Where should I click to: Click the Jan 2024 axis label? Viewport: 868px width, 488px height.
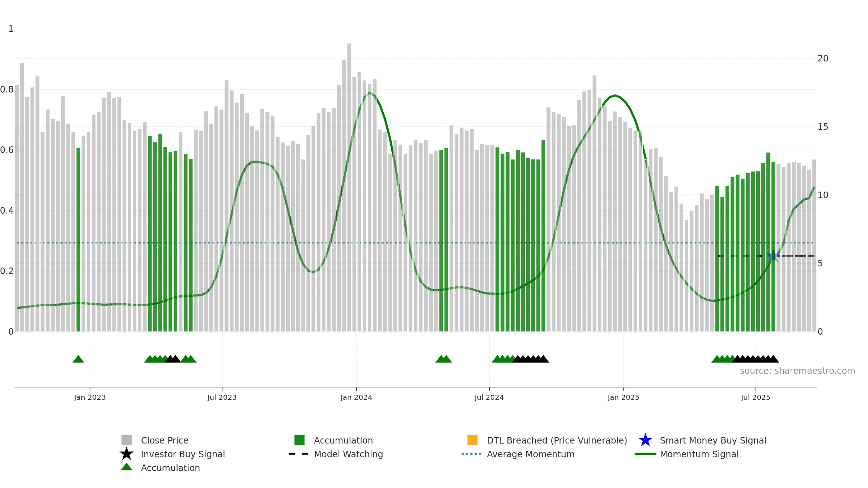click(356, 398)
